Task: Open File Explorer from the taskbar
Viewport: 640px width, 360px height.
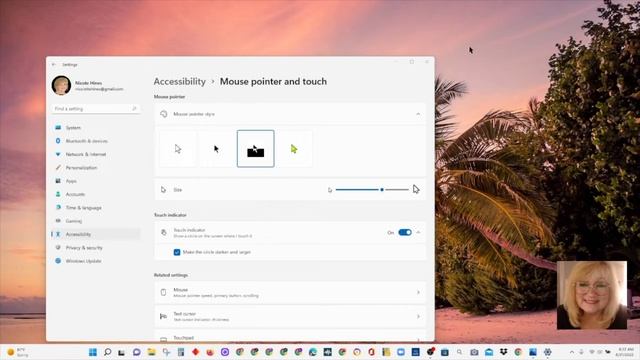Action: tap(151, 352)
